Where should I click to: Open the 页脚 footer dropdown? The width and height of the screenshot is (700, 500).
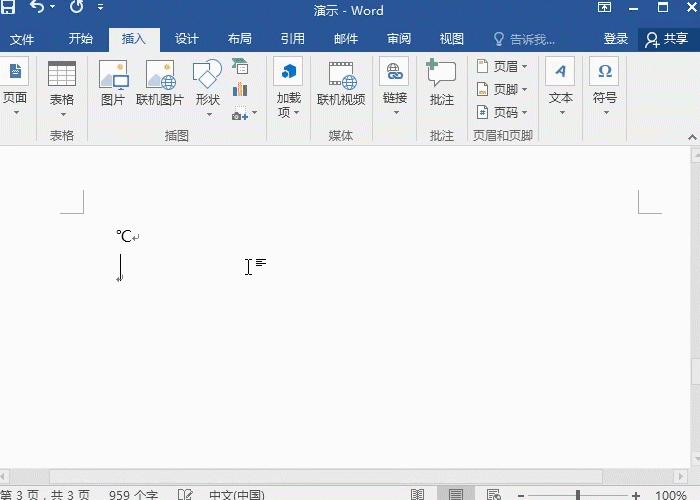(502, 89)
